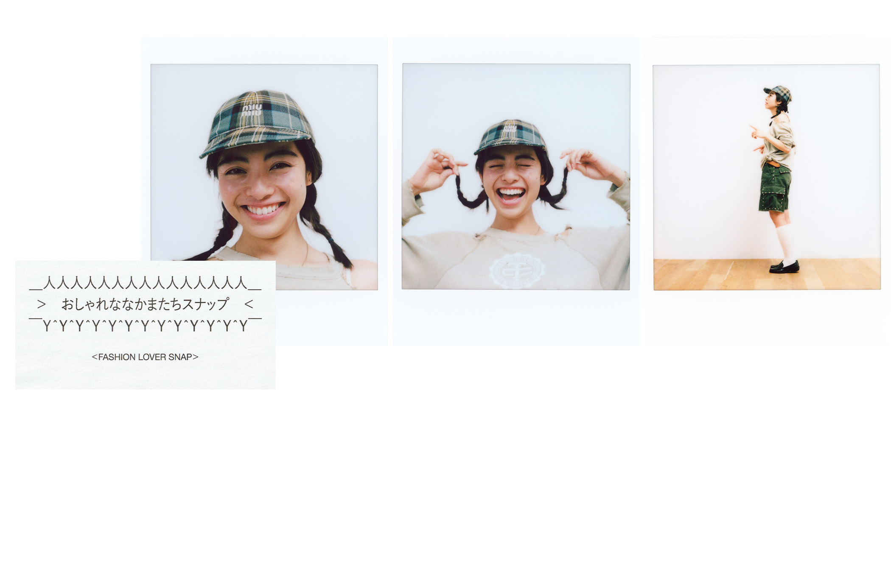891x588 pixels.
Task: Click the logo on the cap in close-up photo
Action: pos(252,110)
